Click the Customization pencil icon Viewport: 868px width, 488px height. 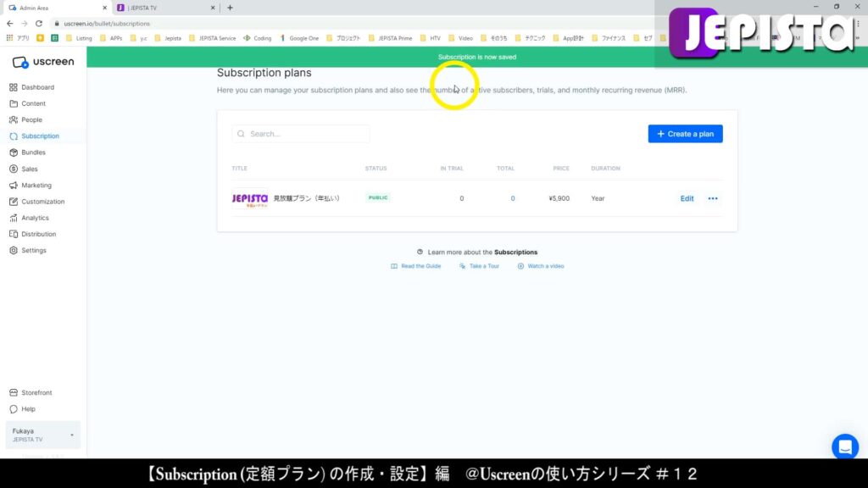pyautogui.click(x=14, y=202)
